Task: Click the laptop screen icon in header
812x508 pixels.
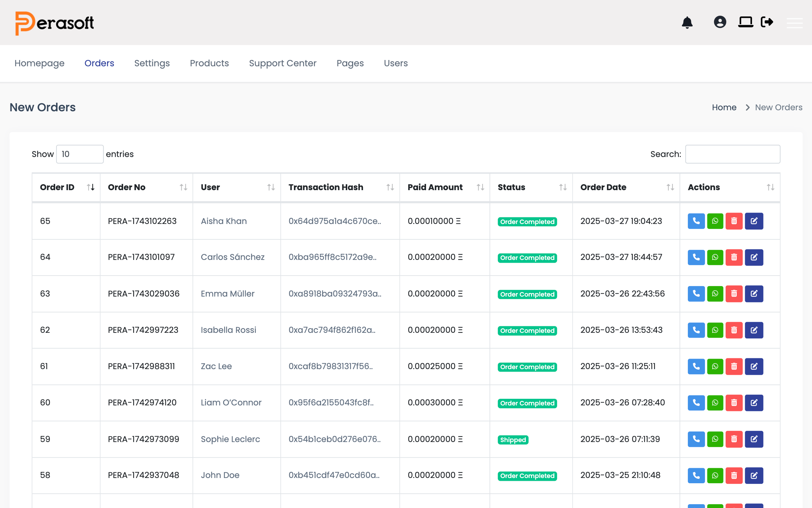Action: click(x=745, y=22)
